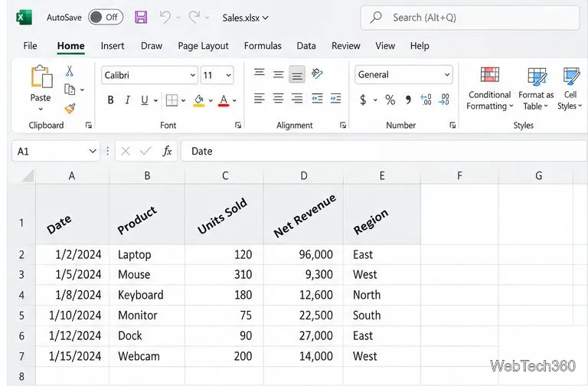Image resolution: width=588 pixels, height=386 pixels.
Task: Open the Help tab
Action: click(420, 46)
